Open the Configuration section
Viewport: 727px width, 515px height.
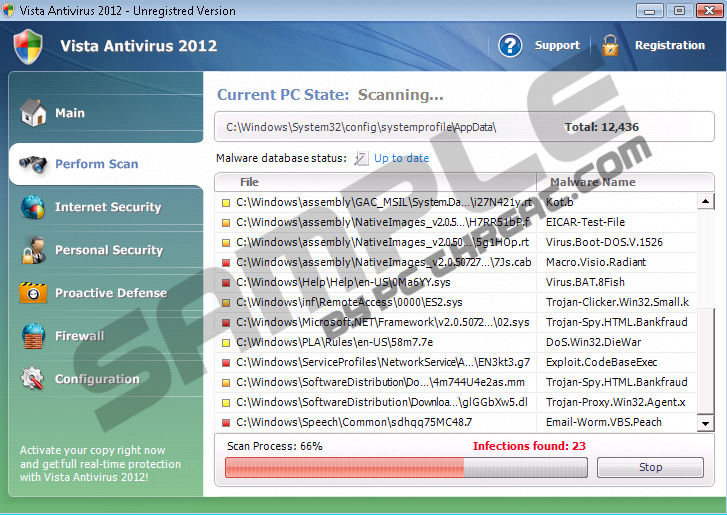click(106, 379)
